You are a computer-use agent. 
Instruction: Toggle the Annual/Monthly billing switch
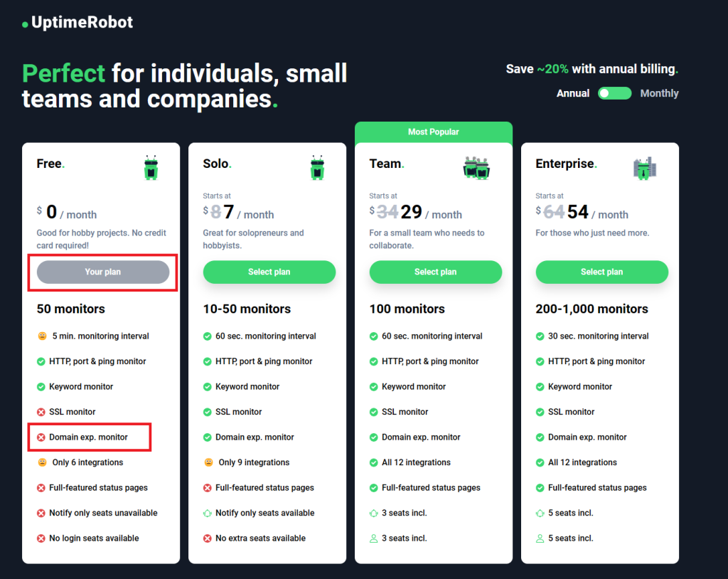[614, 93]
